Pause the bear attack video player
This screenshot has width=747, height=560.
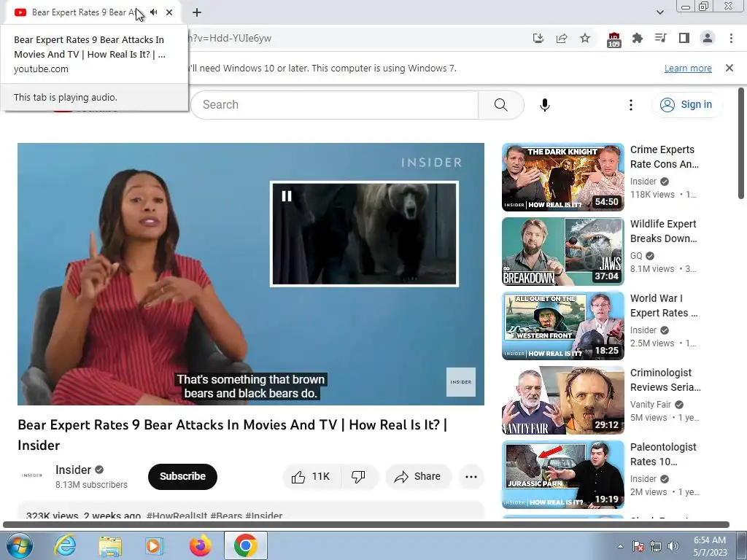tap(251, 274)
